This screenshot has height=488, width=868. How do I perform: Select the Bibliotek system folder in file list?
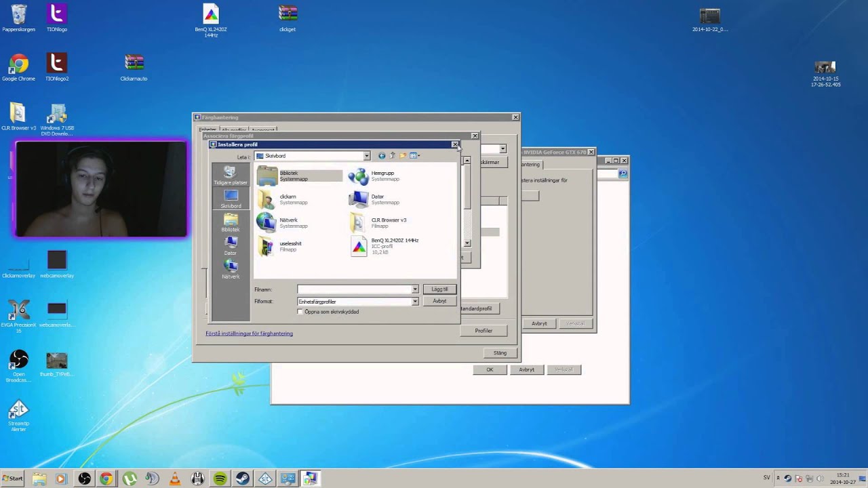299,176
